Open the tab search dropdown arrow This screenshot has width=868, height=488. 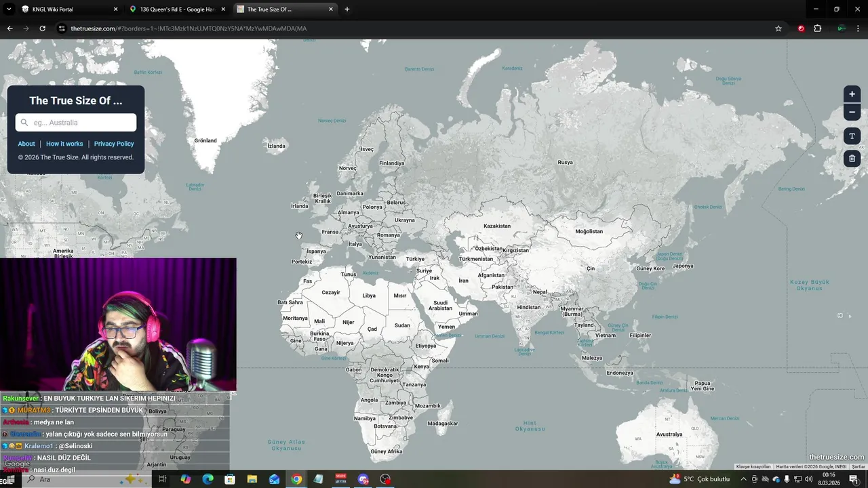tap(9, 9)
